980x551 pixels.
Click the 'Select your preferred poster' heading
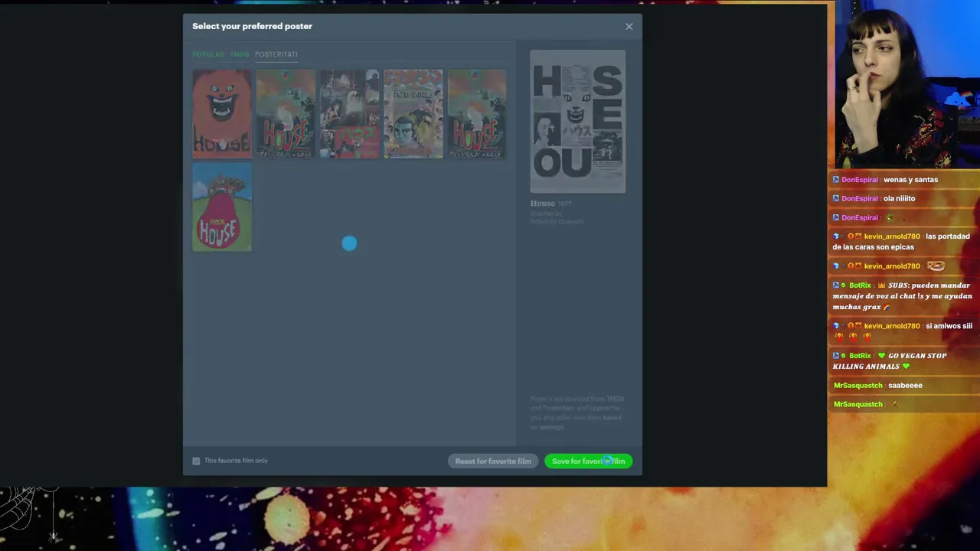[252, 26]
